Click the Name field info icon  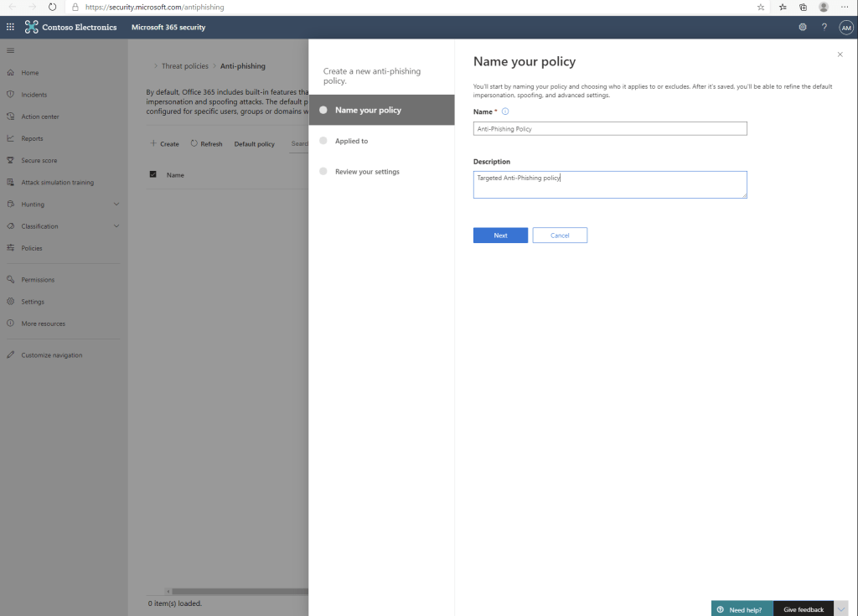[x=505, y=111]
